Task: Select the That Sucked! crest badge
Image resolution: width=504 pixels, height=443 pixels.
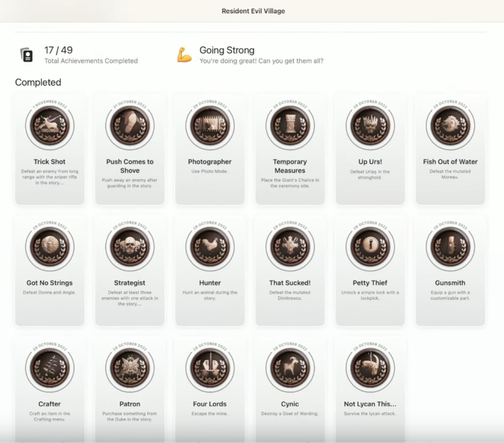Action: pyautogui.click(x=290, y=247)
